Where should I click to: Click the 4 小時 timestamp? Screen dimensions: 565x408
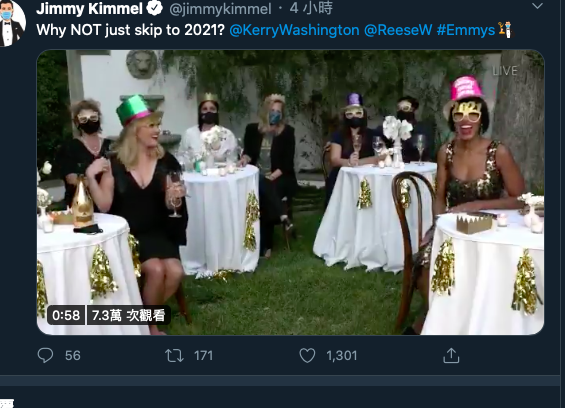click(x=311, y=8)
